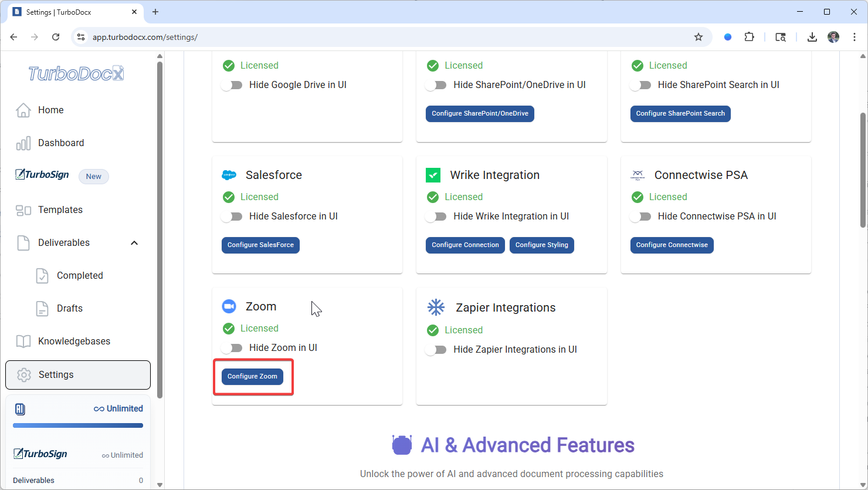Open the browser Downloads icon
Viewport: 868px width, 490px height.
812,37
